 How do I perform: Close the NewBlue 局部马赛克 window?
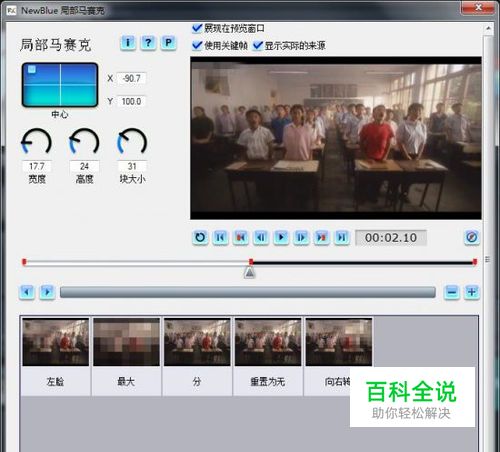pos(478,7)
